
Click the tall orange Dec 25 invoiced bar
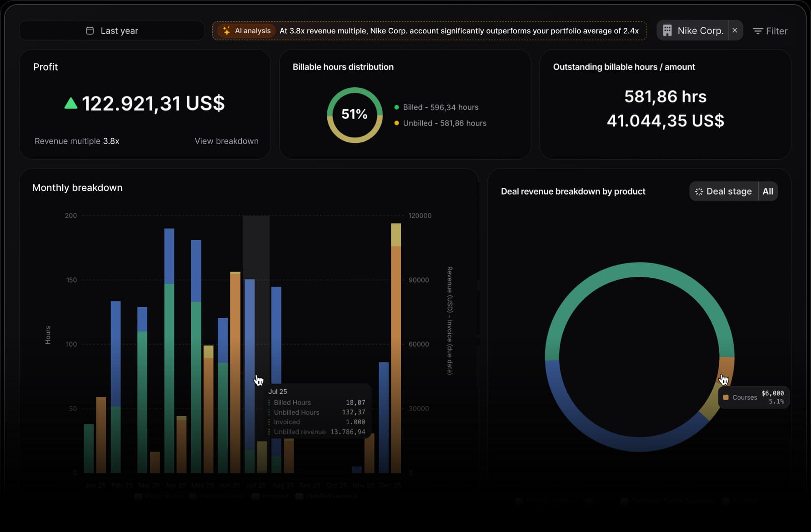pos(396,359)
